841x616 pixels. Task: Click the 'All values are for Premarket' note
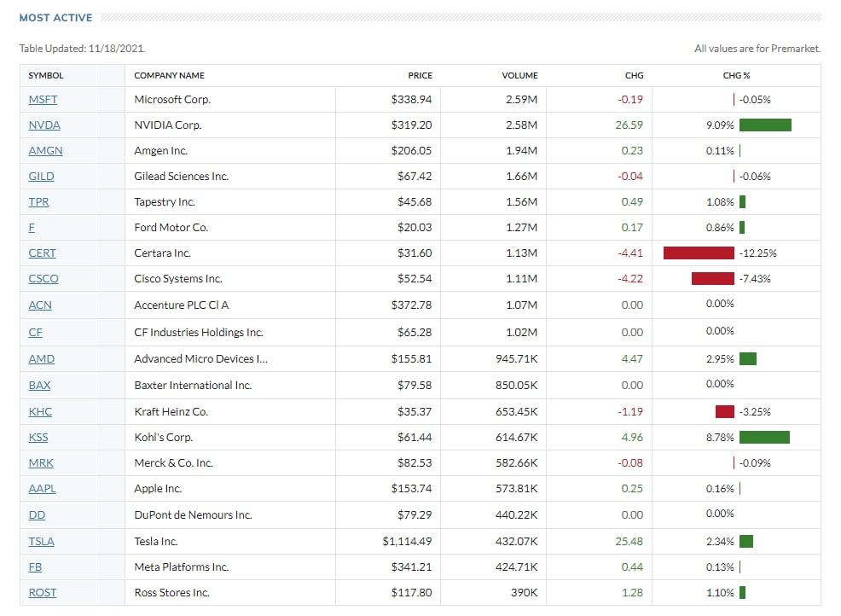(757, 49)
